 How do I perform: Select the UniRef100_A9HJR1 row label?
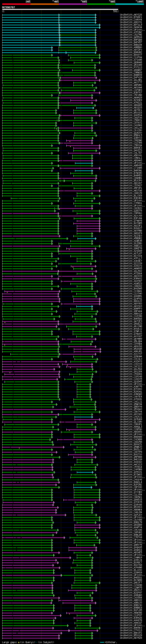tap(131, 352)
